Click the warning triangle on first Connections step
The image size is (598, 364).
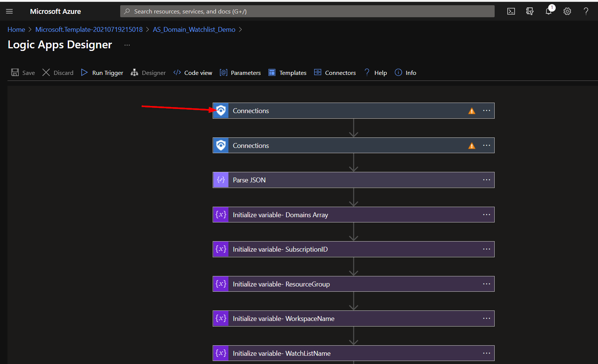[x=472, y=111]
